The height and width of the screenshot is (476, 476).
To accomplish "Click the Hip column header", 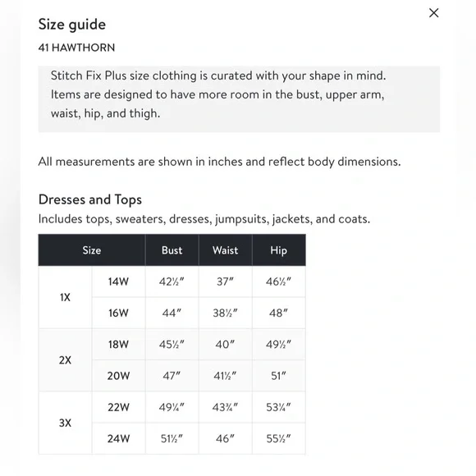I will click(x=279, y=250).
